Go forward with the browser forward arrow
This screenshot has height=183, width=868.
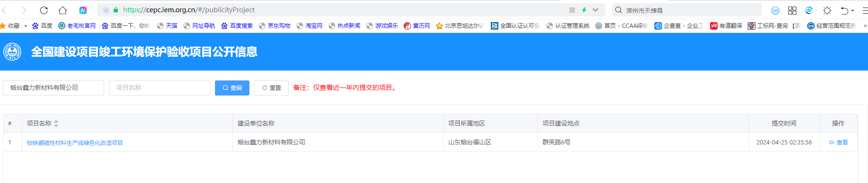24,10
